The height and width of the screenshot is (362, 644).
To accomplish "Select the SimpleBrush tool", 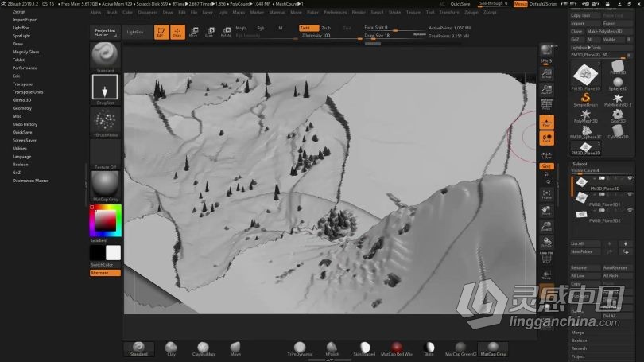I will pyautogui.click(x=586, y=99).
